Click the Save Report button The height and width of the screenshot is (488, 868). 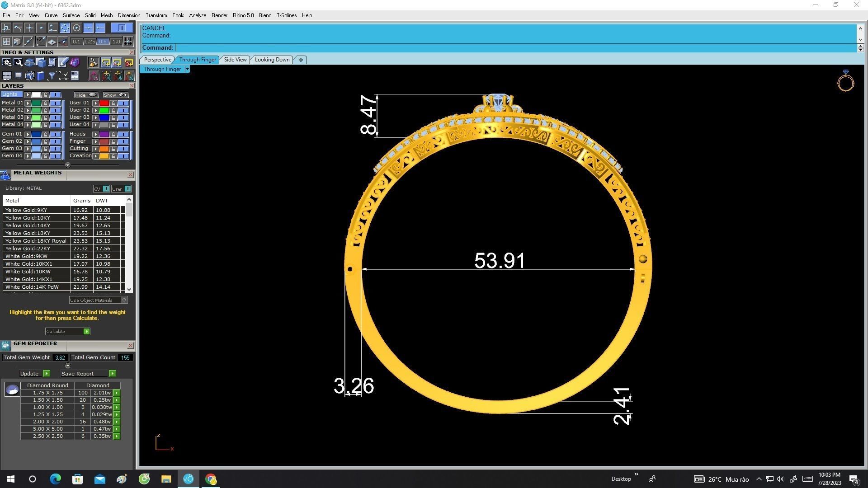point(88,374)
